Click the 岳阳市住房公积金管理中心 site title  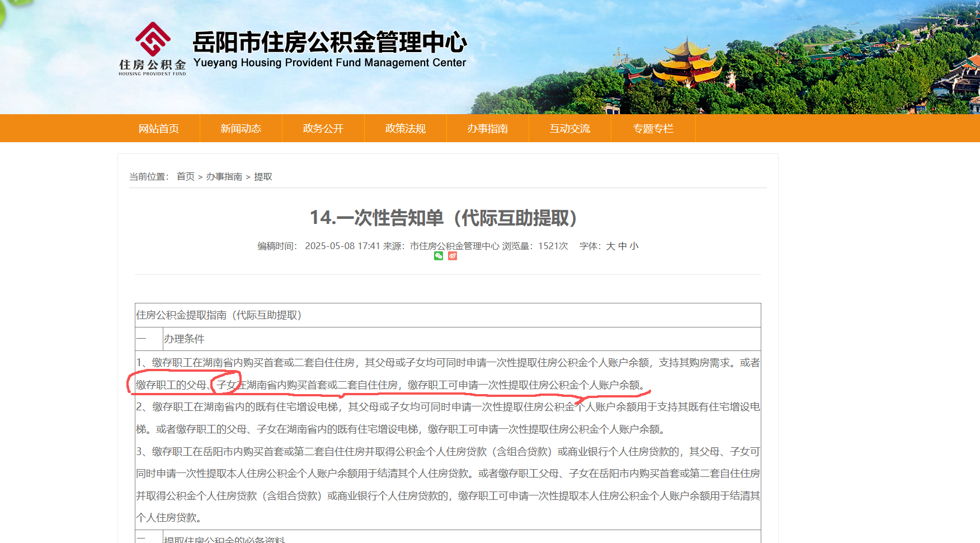329,43
